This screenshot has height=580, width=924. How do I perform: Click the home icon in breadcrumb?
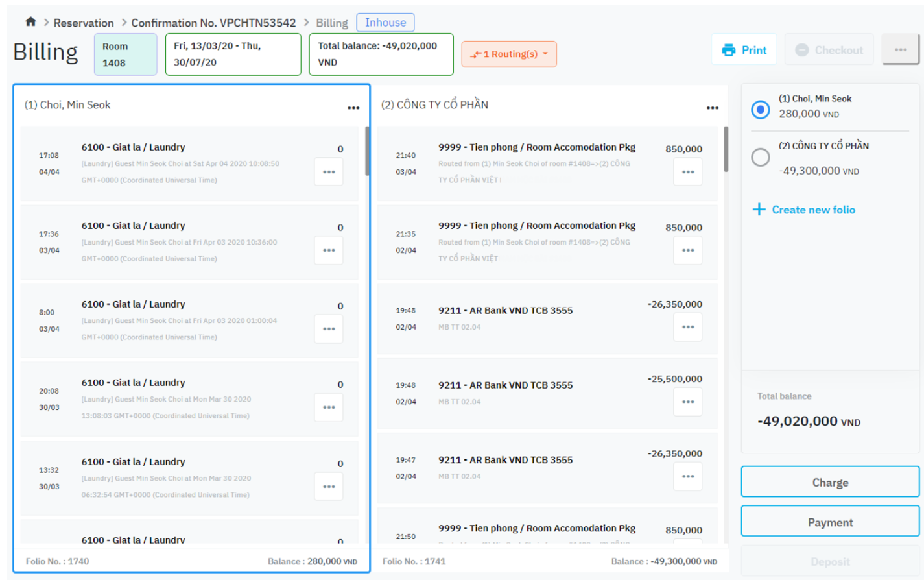30,22
